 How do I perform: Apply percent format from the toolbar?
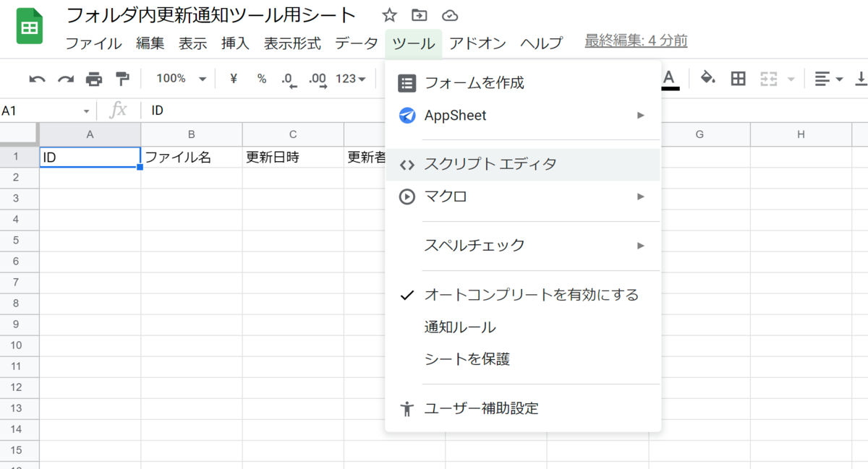[261, 79]
